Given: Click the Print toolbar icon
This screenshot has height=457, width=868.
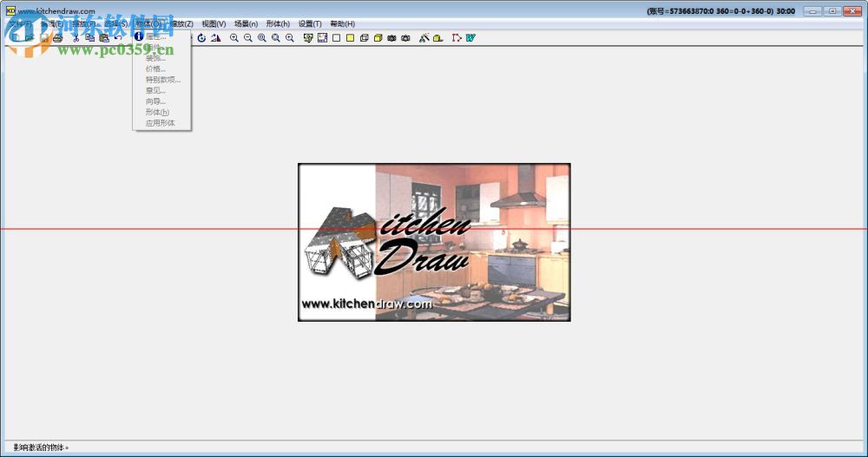Looking at the screenshot, I should tap(57, 38).
